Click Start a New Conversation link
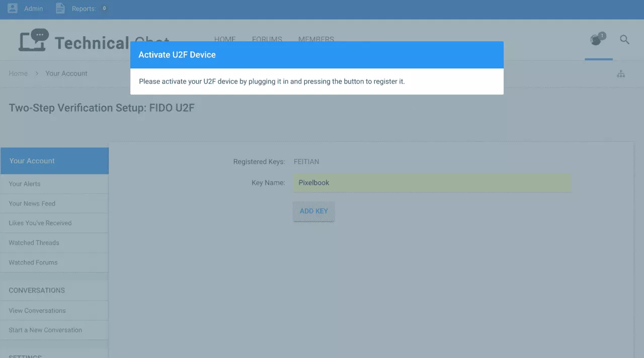This screenshot has width=644, height=358. click(45, 330)
